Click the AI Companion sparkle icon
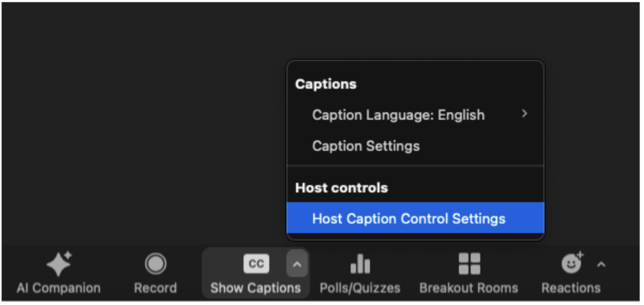The width and height of the screenshot is (644, 305). coord(59,264)
